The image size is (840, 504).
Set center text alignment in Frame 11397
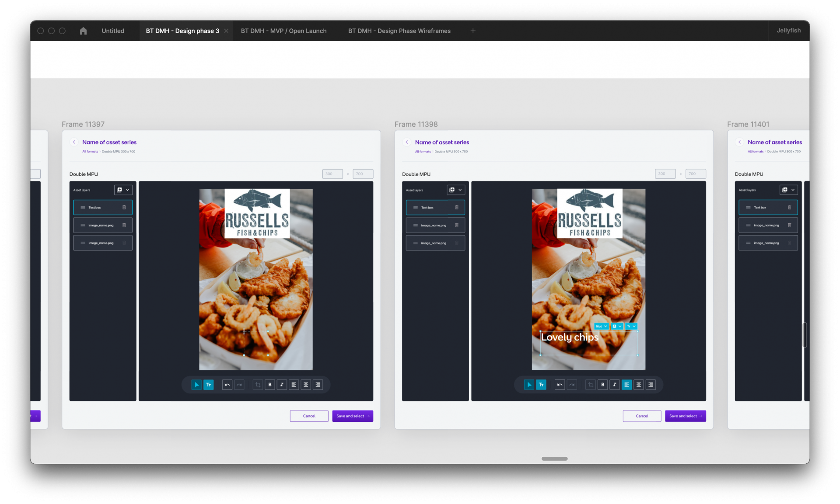[x=306, y=385]
